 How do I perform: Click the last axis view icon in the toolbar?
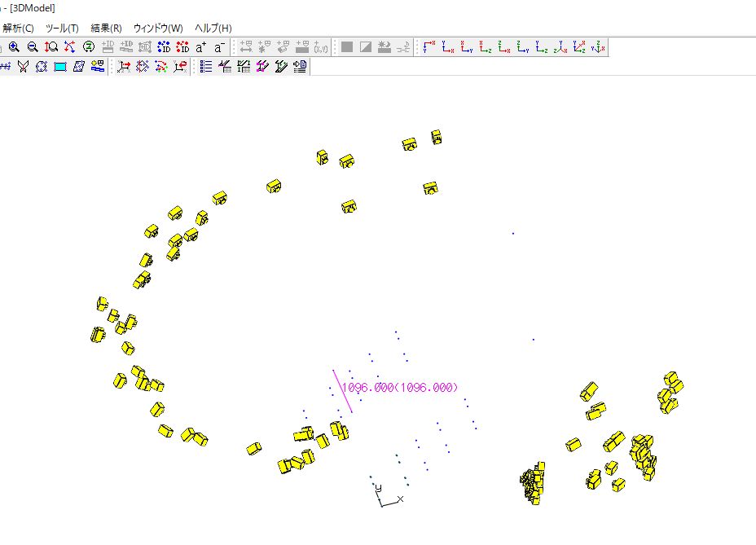(598, 47)
